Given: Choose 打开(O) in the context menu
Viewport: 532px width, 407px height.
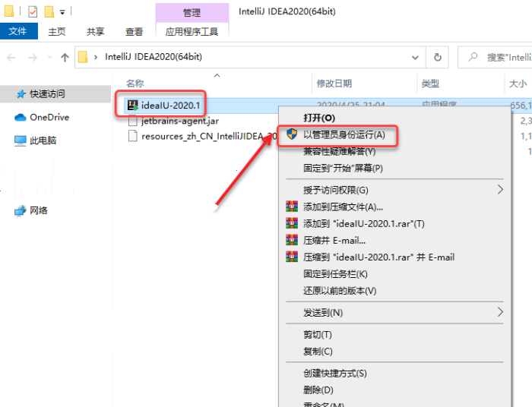Looking at the screenshot, I should 319,118.
